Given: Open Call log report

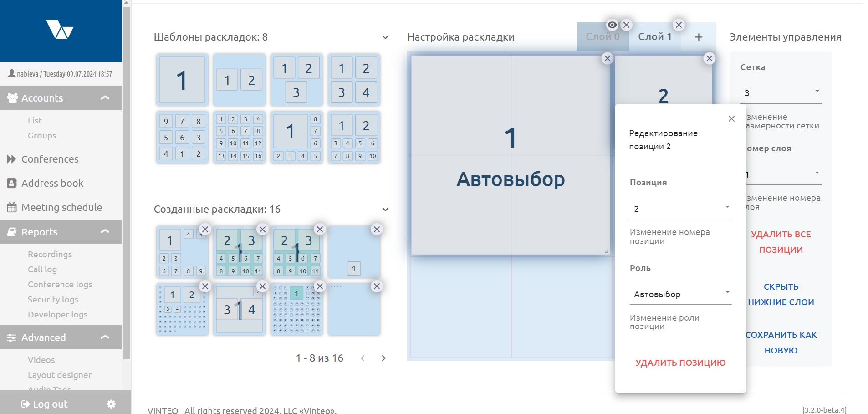Looking at the screenshot, I should pos(42,269).
